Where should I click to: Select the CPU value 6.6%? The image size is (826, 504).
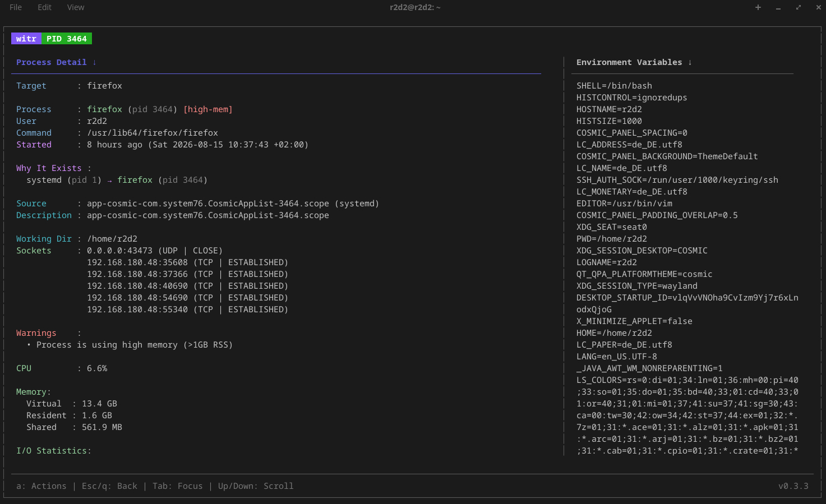point(97,368)
